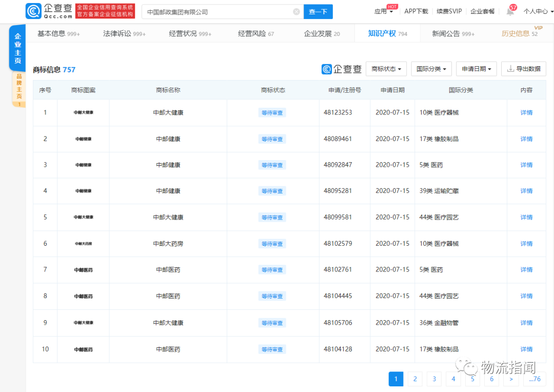Click the next page arrow
The width and height of the screenshot is (554, 392).
pyautogui.click(x=511, y=379)
